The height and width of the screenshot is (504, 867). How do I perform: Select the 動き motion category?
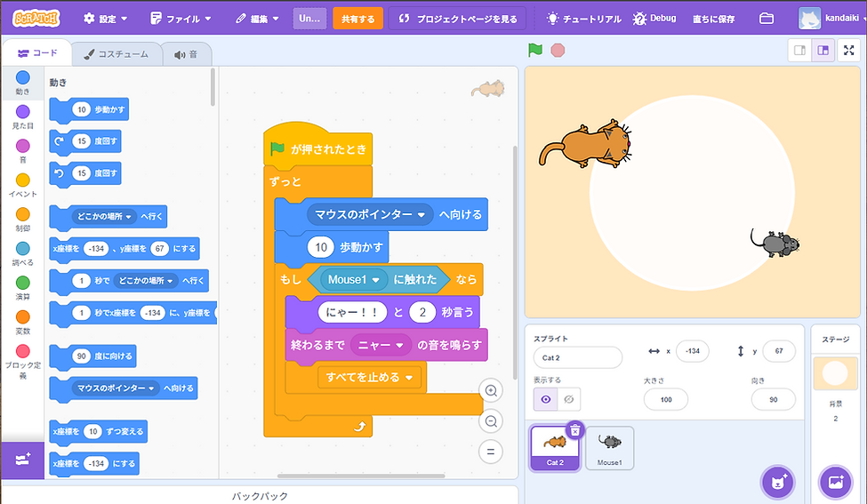pyautogui.click(x=22, y=83)
